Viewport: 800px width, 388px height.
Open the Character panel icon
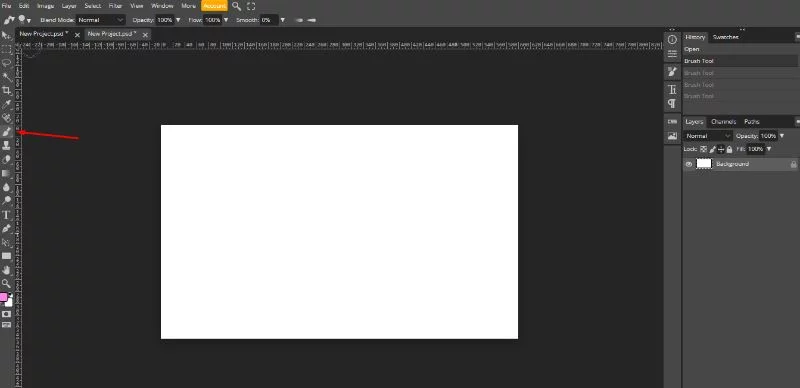click(672, 90)
